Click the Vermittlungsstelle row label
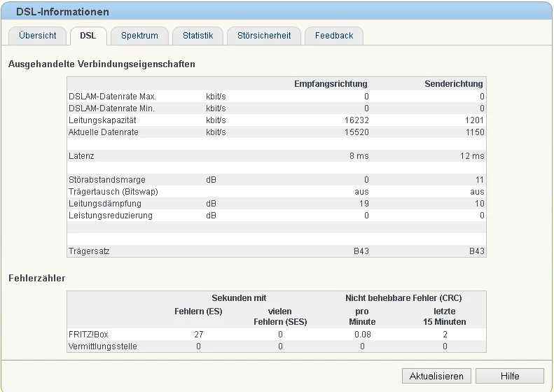Screen dimensions: 554x392 [x=102, y=346]
